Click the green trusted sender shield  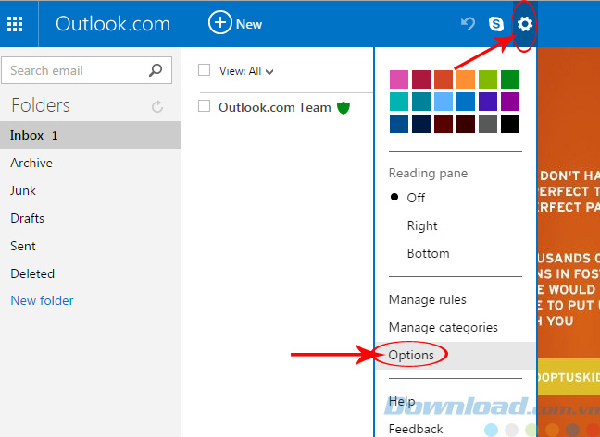tap(343, 108)
